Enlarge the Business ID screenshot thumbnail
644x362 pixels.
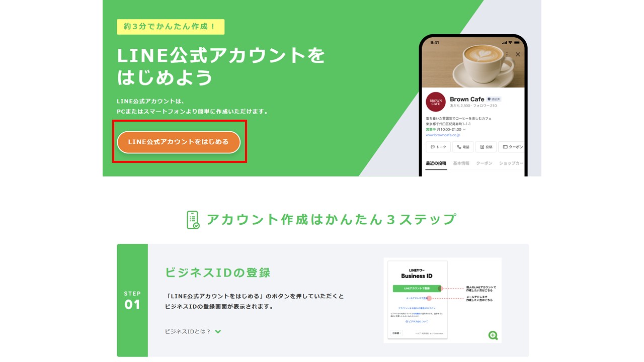pyautogui.click(x=443, y=300)
